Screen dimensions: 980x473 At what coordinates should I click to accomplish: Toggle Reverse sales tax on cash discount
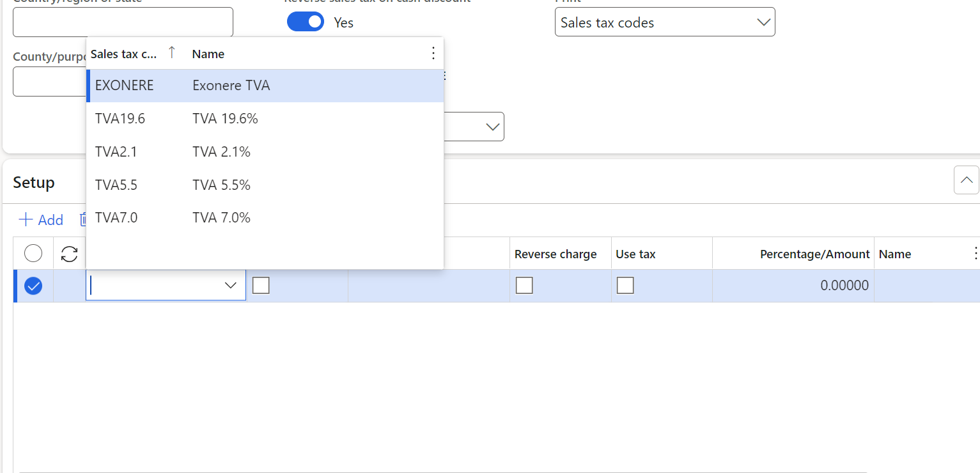(x=306, y=22)
